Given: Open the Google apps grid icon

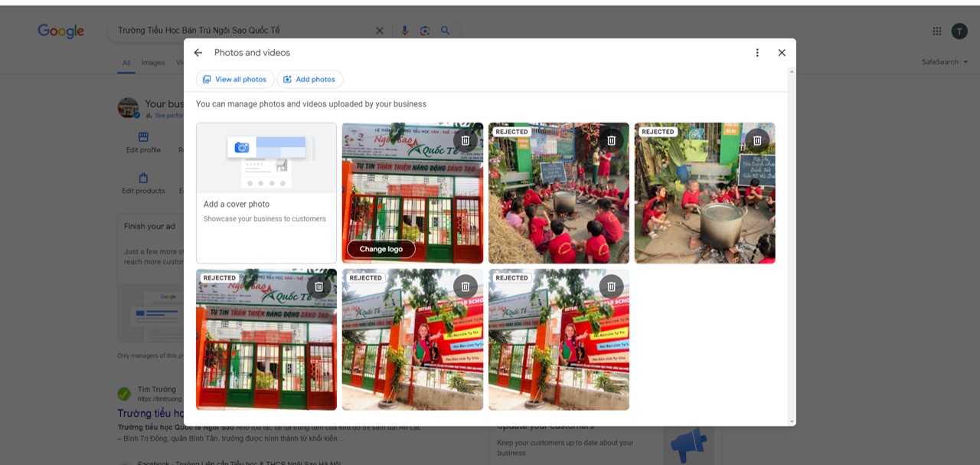Looking at the screenshot, I should tap(936, 31).
